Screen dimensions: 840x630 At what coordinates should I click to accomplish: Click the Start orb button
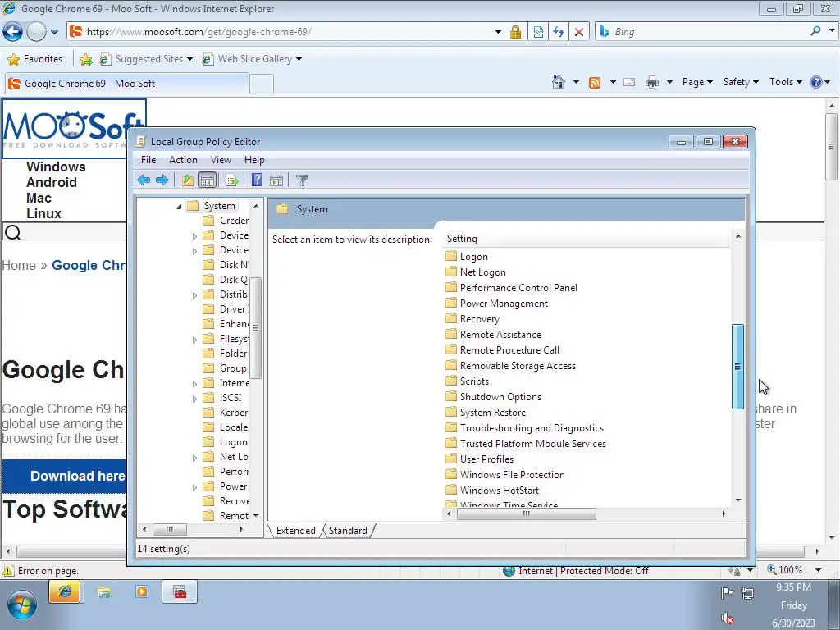tap(21, 605)
